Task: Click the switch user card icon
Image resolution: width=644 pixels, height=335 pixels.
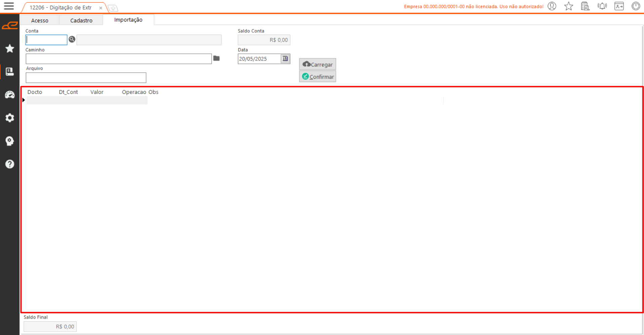Action: [x=619, y=6]
